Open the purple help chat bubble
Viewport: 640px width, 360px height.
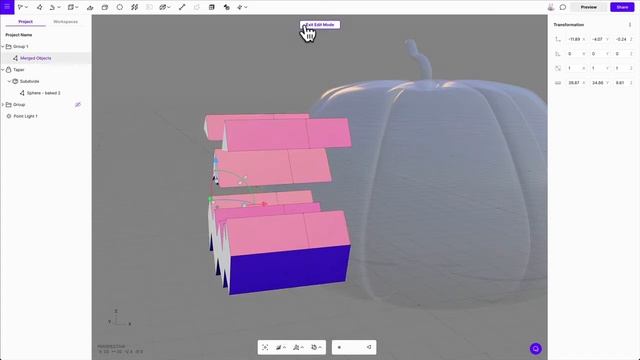(x=536, y=349)
